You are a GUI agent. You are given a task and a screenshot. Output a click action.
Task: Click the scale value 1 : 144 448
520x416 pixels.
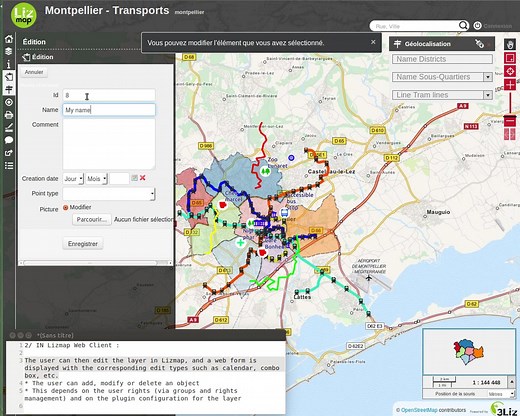pyautogui.click(x=487, y=382)
